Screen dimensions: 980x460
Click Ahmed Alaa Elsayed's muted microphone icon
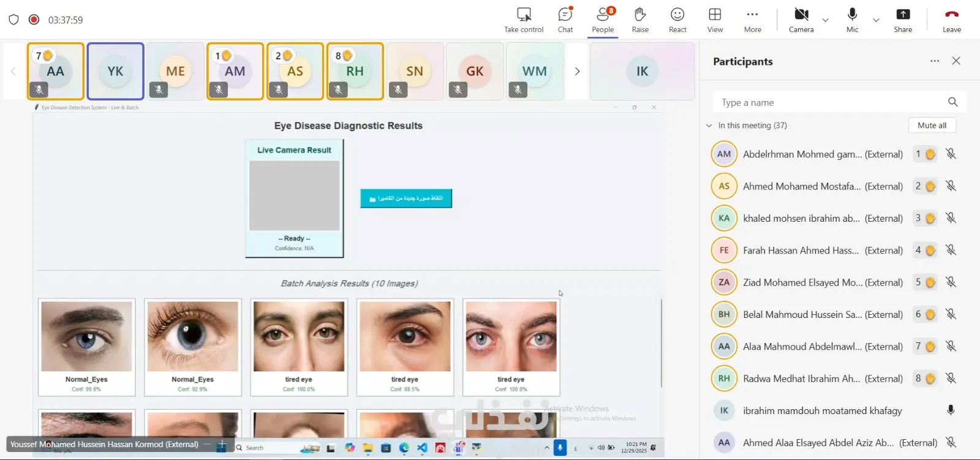tap(951, 442)
